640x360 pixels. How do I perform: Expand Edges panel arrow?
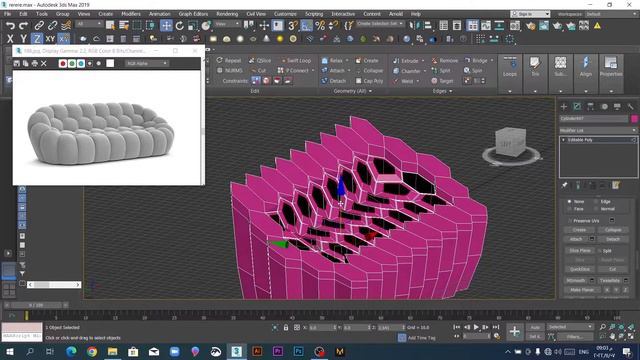pyautogui.click(x=451, y=91)
